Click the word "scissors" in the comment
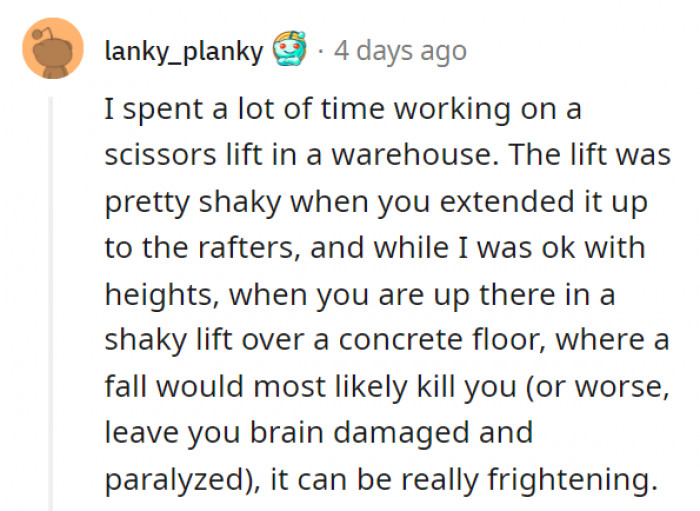Screen dimensions: 700x511 (x=156, y=157)
